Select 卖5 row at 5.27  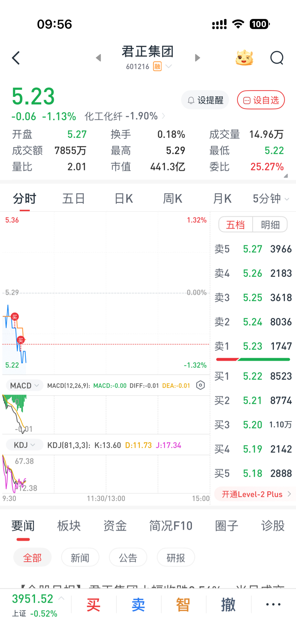coord(253,249)
